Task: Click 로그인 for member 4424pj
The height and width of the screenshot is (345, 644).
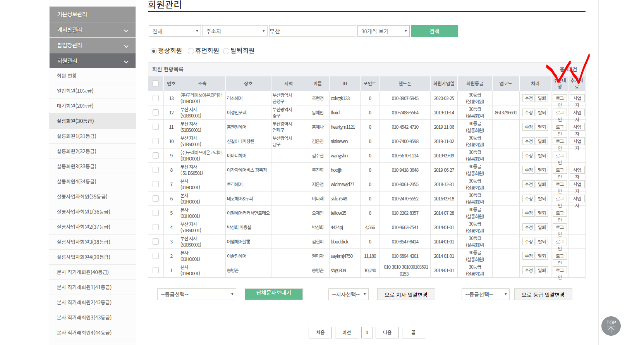Action: (x=560, y=227)
